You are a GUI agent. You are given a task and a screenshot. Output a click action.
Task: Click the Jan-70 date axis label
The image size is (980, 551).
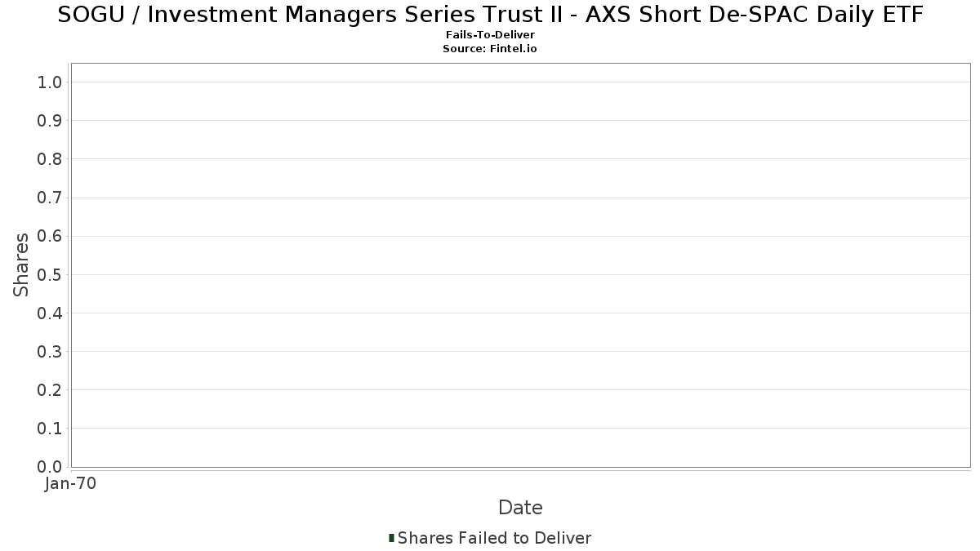71,484
